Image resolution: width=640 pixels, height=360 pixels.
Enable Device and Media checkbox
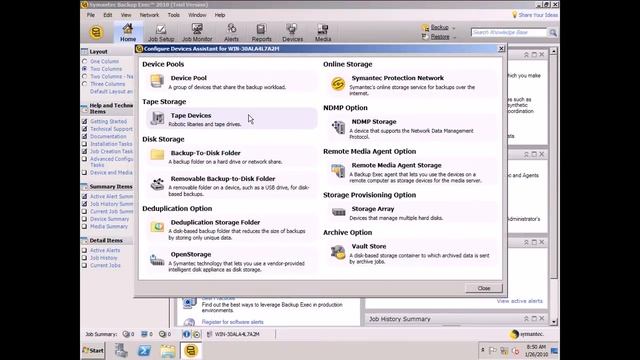(x=84, y=172)
